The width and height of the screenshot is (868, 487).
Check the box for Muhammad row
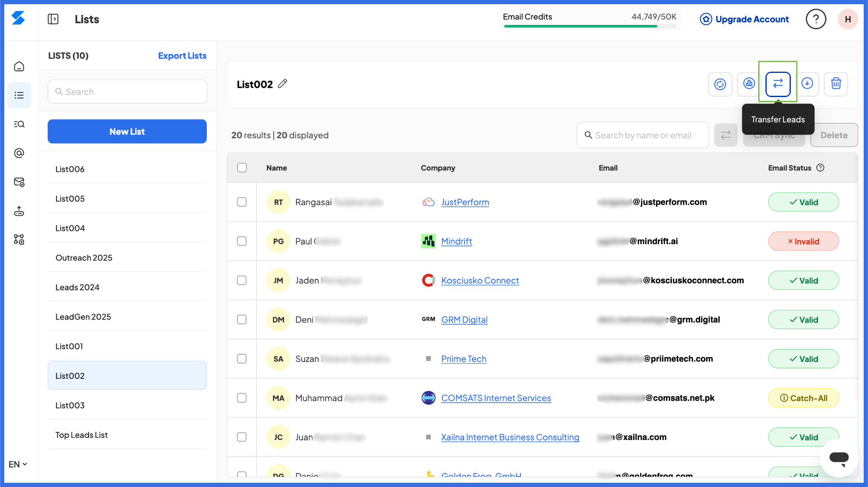pos(242,398)
